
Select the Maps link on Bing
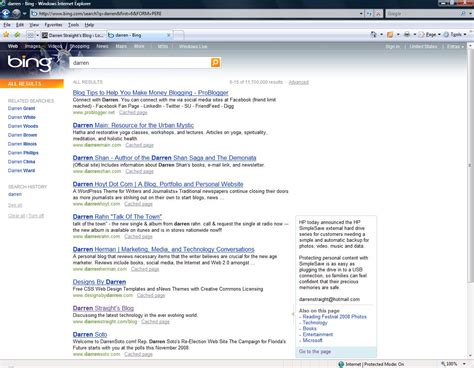pos(121,46)
